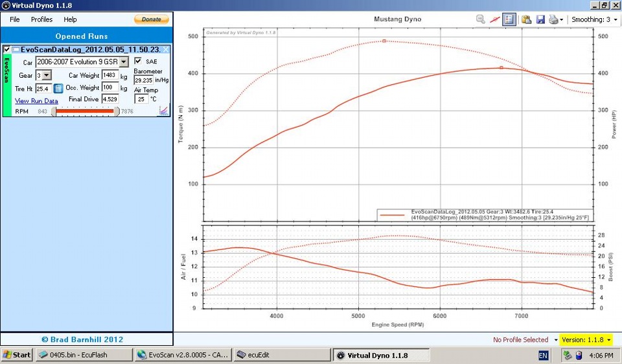The height and width of the screenshot is (364, 622).
Task: Click the Occ. Weight input field
Action: pos(110,87)
